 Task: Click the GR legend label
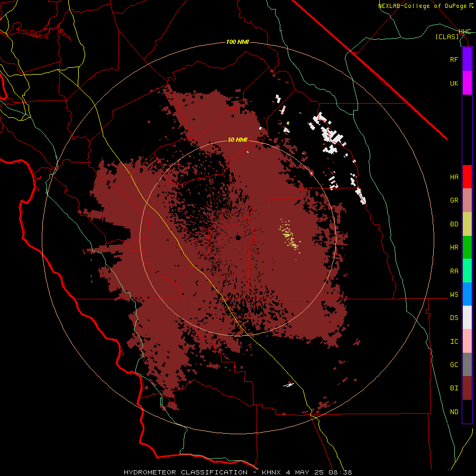454,200
